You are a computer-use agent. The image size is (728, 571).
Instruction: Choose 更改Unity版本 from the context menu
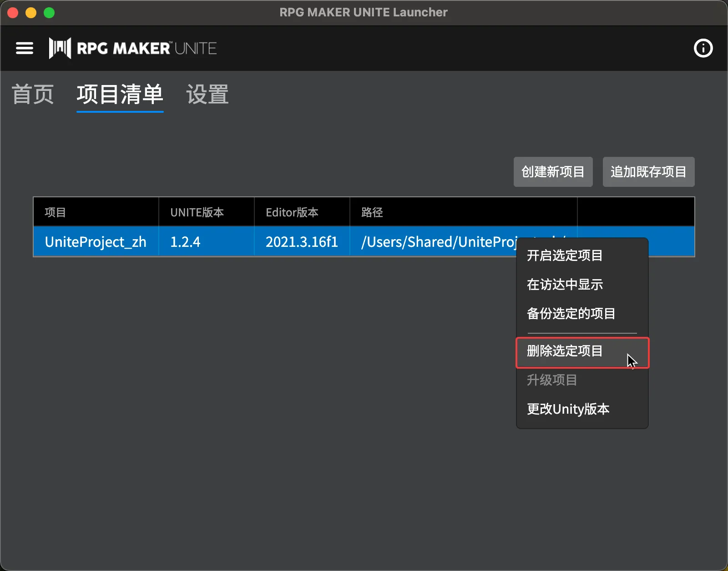tap(582, 409)
